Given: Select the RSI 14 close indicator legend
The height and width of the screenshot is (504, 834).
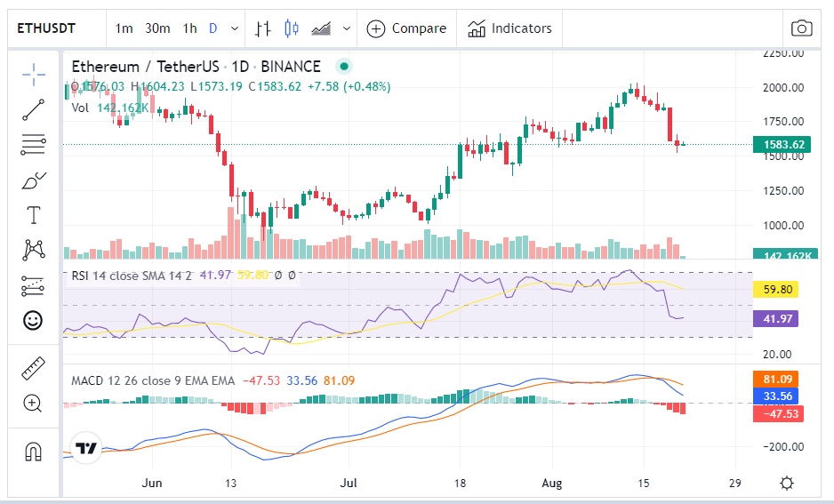Looking at the screenshot, I should (x=132, y=276).
